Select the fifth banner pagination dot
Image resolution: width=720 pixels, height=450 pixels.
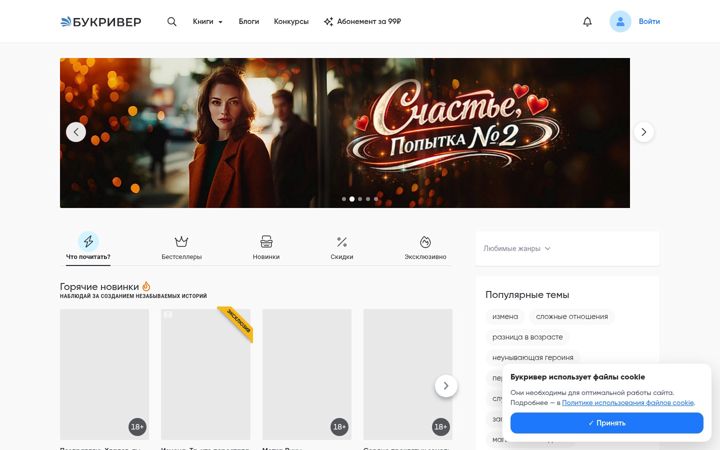(x=376, y=199)
